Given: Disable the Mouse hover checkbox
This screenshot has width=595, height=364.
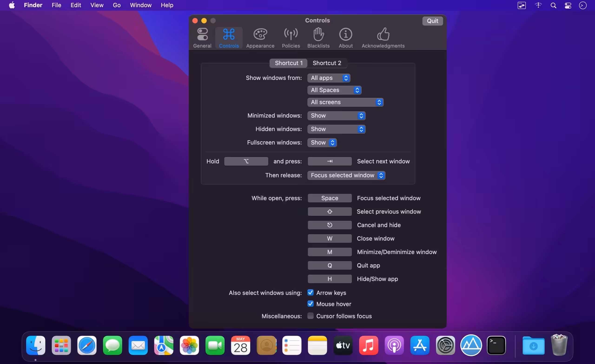Looking at the screenshot, I should (x=310, y=304).
